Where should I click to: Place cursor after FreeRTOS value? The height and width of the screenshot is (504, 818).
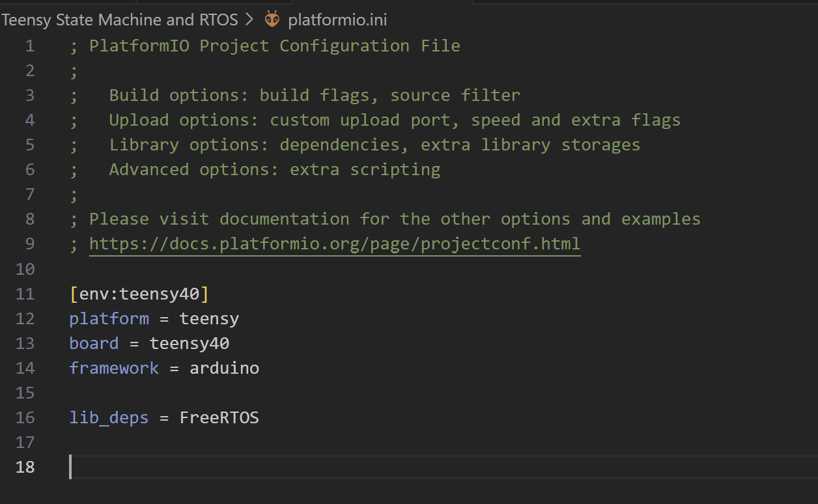[260, 417]
